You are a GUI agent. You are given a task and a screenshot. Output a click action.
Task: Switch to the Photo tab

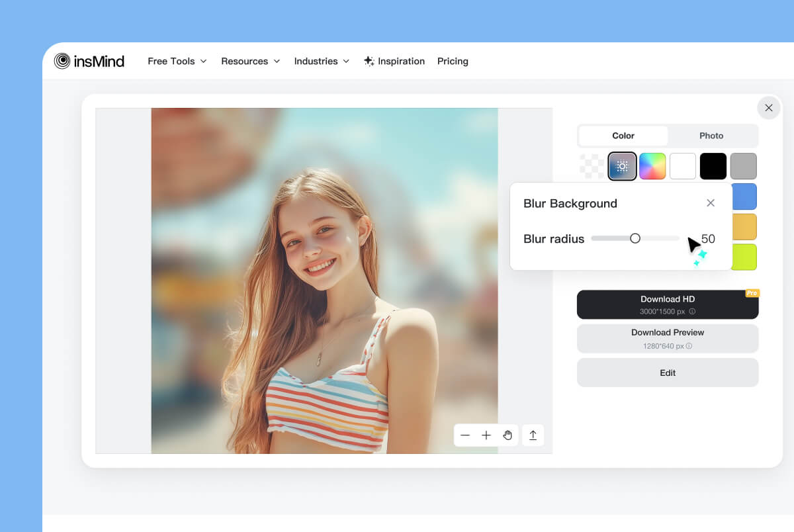(x=711, y=136)
